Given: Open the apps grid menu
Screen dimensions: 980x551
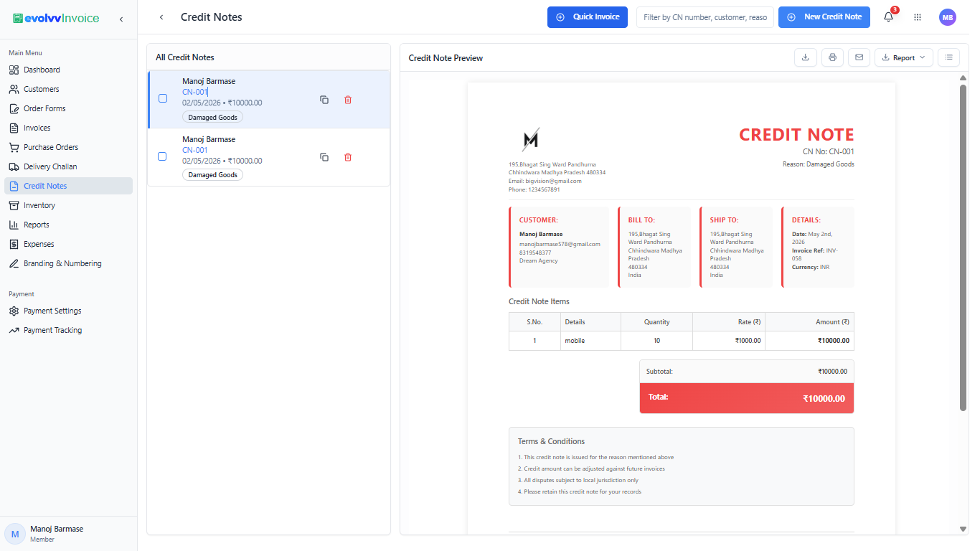Looking at the screenshot, I should pyautogui.click(x=918, y=17).
